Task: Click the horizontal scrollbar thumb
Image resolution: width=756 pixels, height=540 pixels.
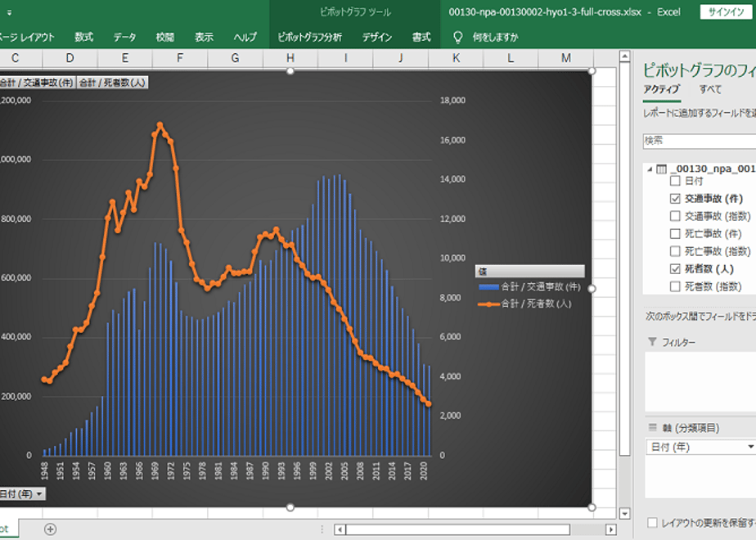Action: (x=457, y=529)
